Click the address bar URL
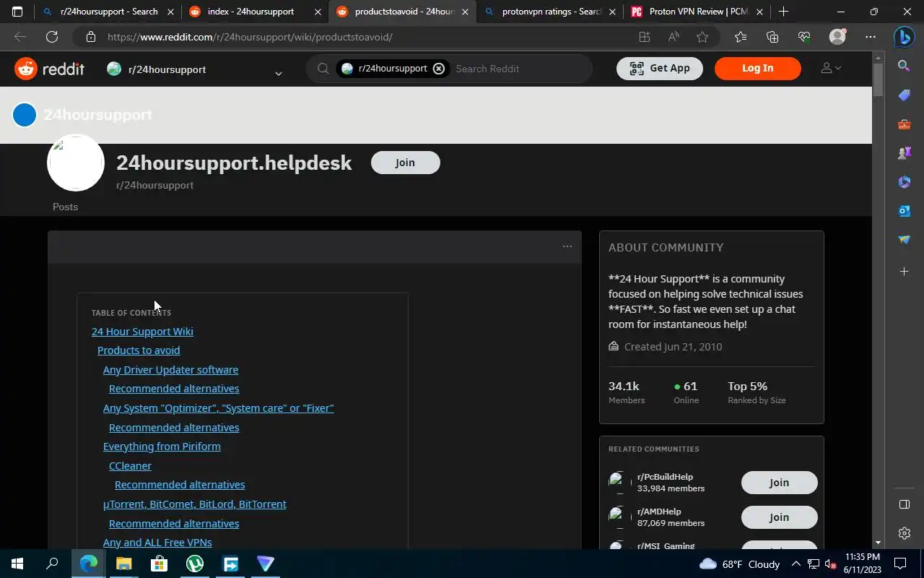924x578 pixels. 250,37
